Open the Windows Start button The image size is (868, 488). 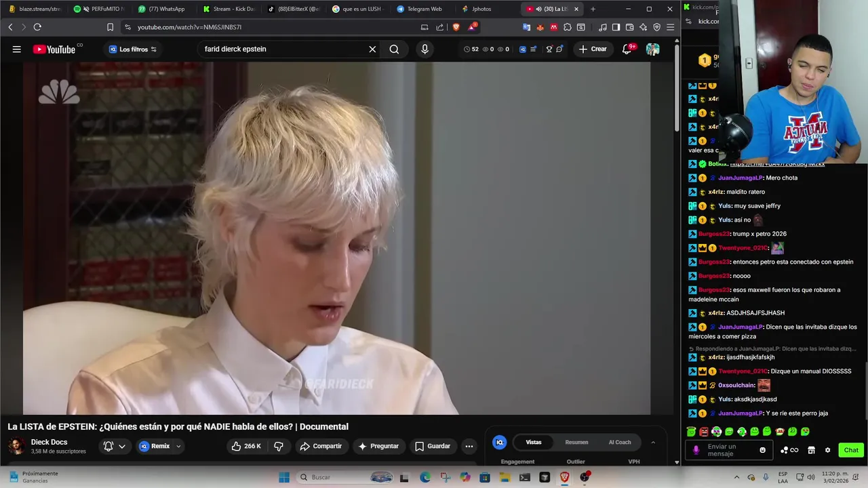click(284, 477)
